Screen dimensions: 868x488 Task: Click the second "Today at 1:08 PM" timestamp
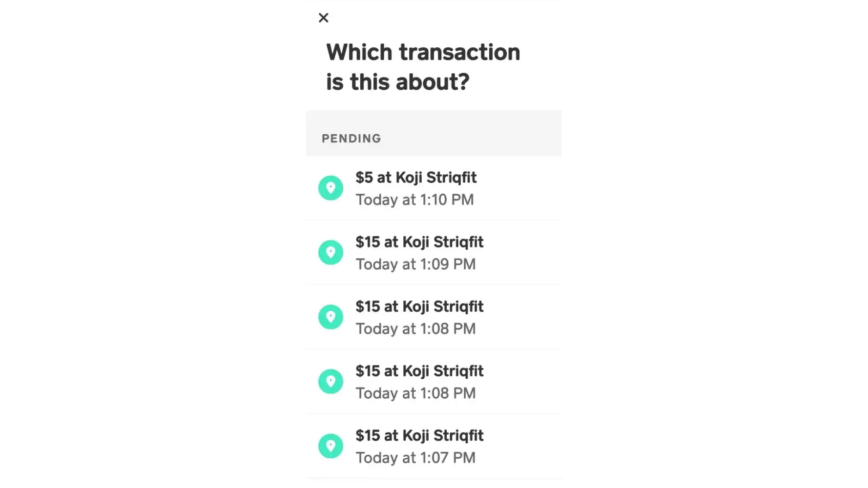(415, 393)
